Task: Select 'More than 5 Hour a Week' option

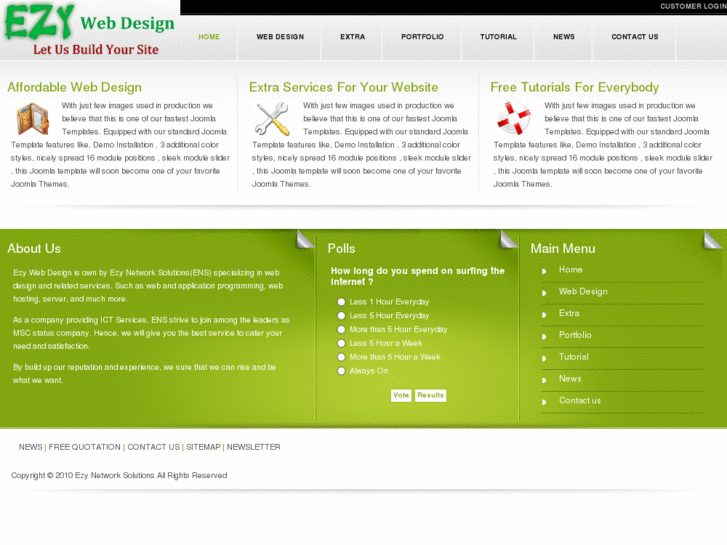Action: [x=341, y=357]
